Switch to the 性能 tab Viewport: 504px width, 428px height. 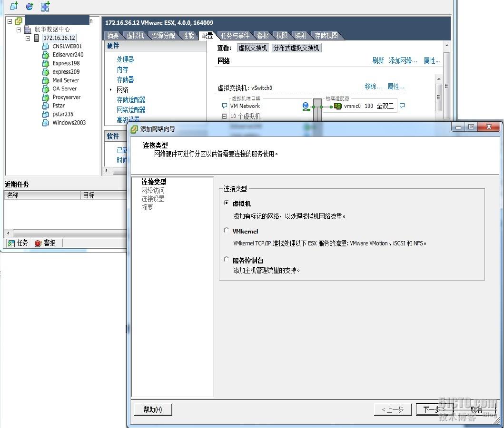[x=188, y=36]
